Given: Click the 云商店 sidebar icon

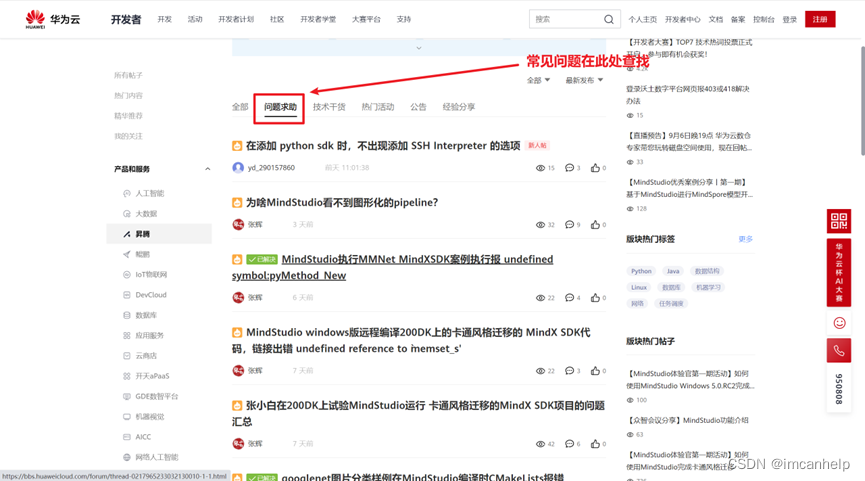Looking at the screenshot, I should (127, 356).
